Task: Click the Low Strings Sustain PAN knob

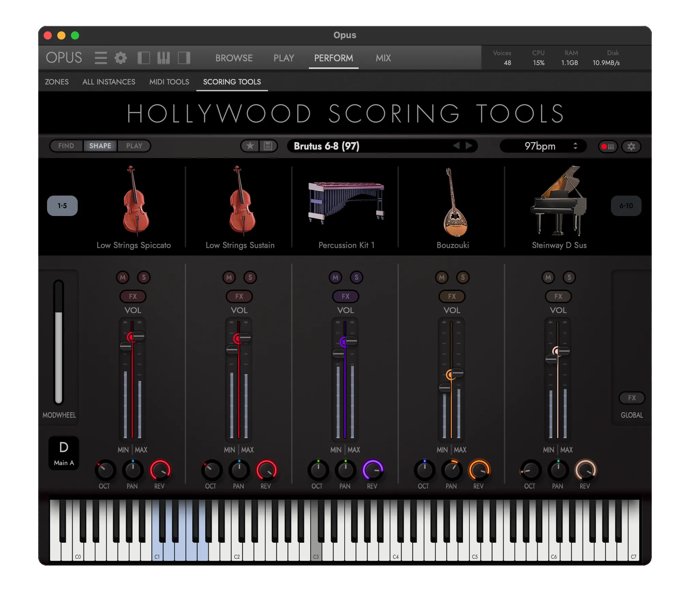Action: point(239,471)
